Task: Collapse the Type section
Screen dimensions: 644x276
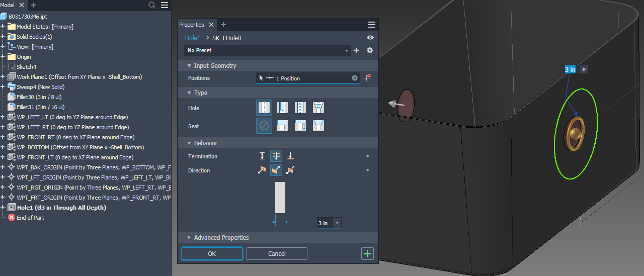Action: pyautogui.click(x=189, y=93)
